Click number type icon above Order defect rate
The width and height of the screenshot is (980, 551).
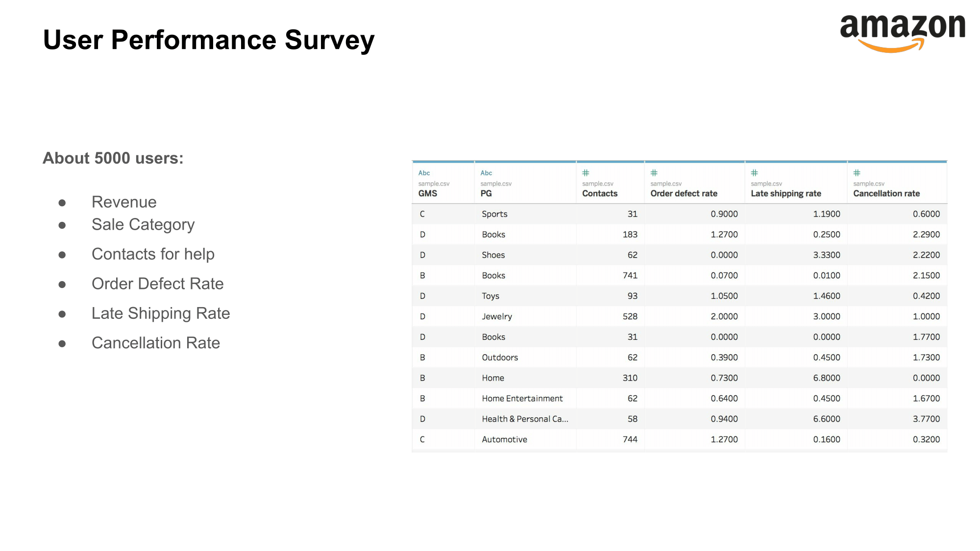tap(654, 173)
